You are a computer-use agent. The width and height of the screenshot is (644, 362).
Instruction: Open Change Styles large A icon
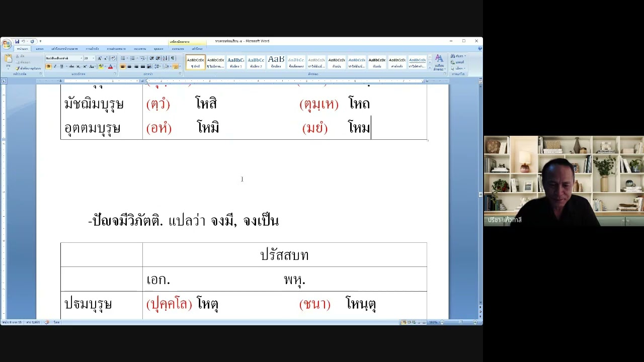click(x=439, y=62)
